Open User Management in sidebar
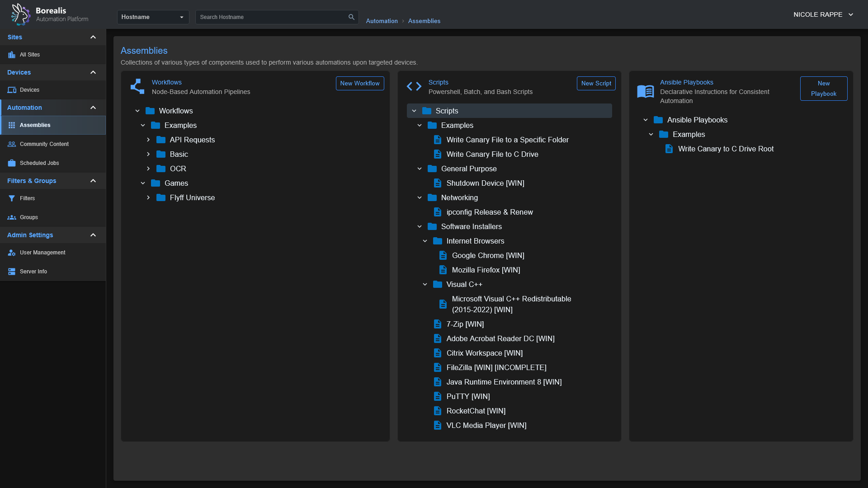 click(42, 253)
